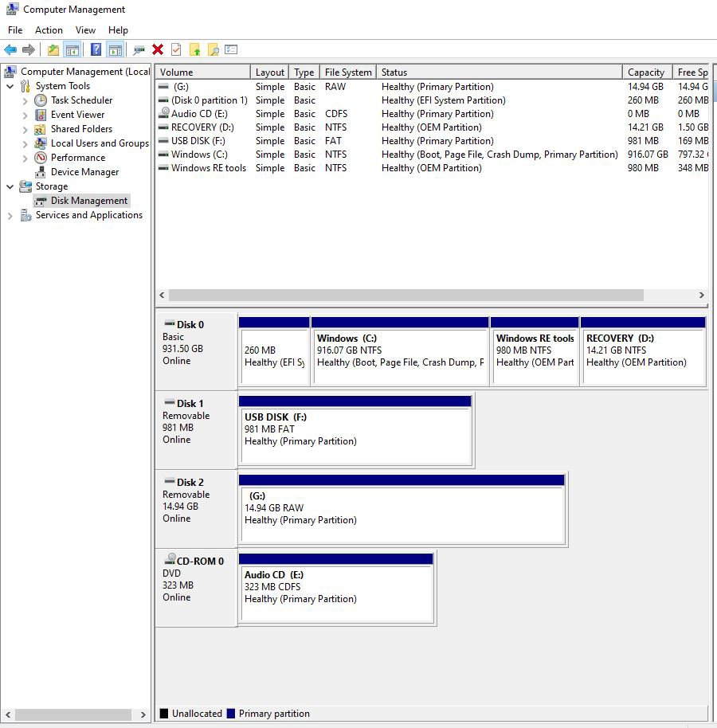Select Local Users and Groups in the tree

pos(100,143)
